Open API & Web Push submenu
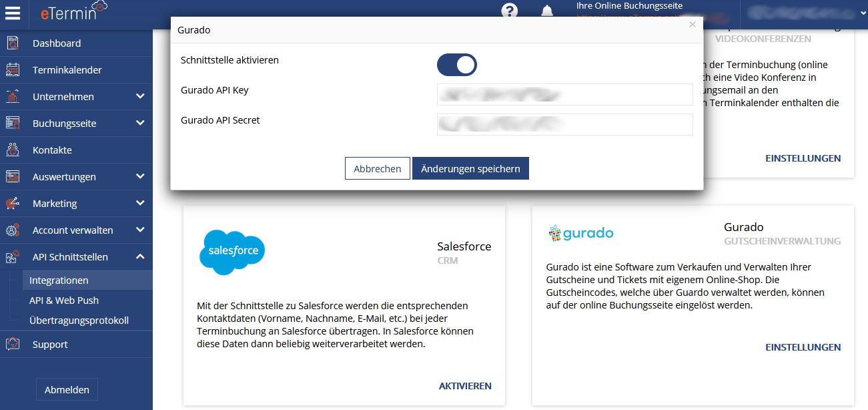The height and width of the screenshot is (410, 868). [64, 300]
